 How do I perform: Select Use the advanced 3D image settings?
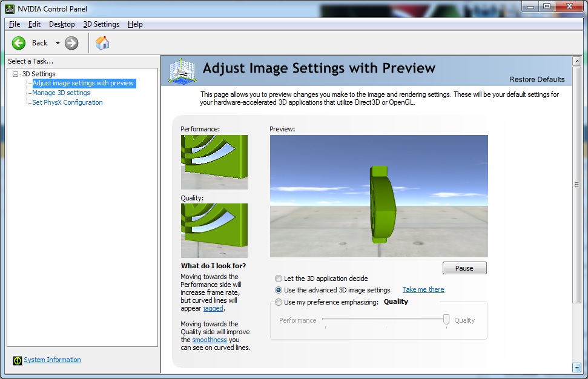tap(279, 290)
